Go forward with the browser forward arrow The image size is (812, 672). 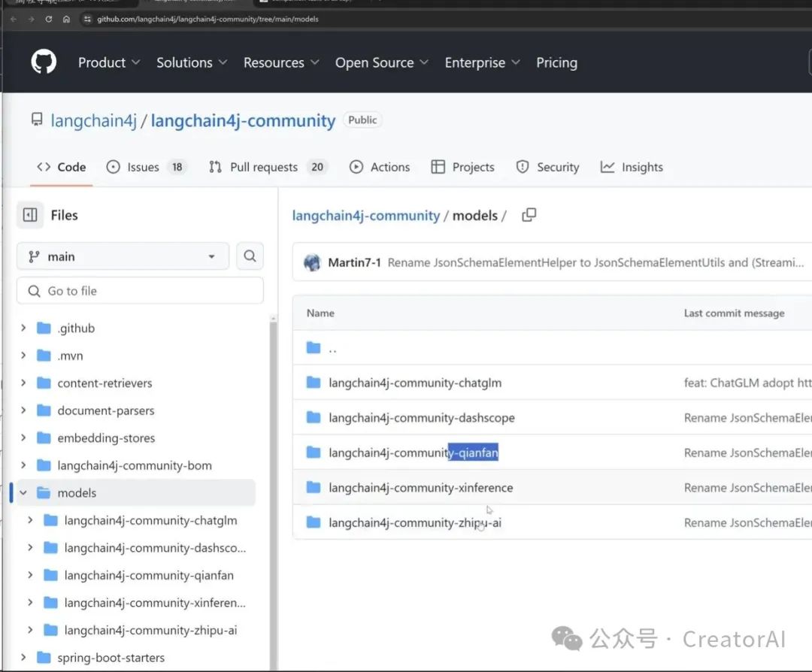(x=31, y=19)
